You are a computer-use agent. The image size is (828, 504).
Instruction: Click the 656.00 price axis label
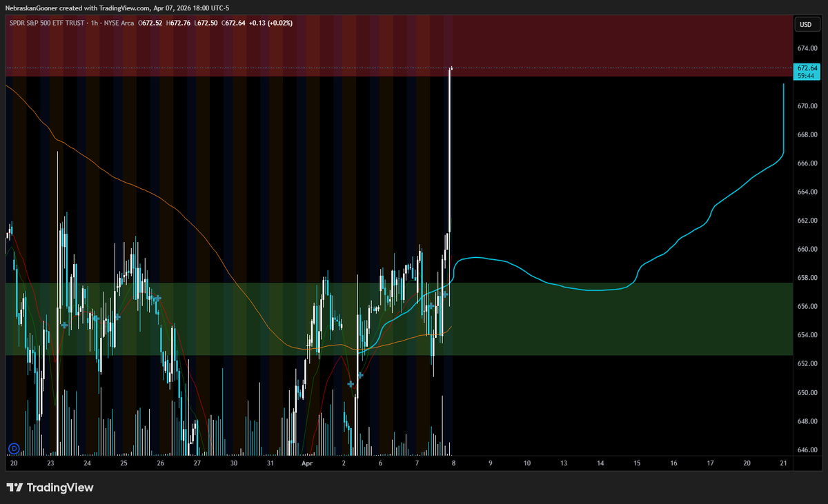pyautogui.click(x=807, y=306)
